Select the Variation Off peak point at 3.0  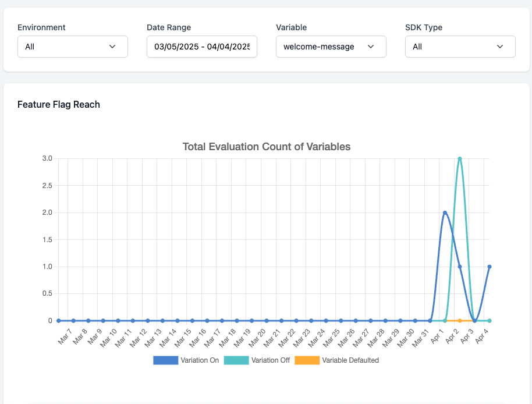[x=460, y=158]
